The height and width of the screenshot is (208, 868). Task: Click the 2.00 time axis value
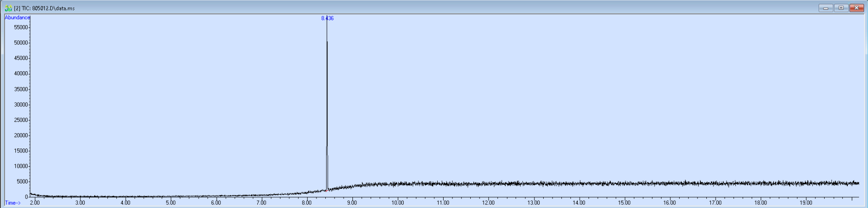pos(35,203)
